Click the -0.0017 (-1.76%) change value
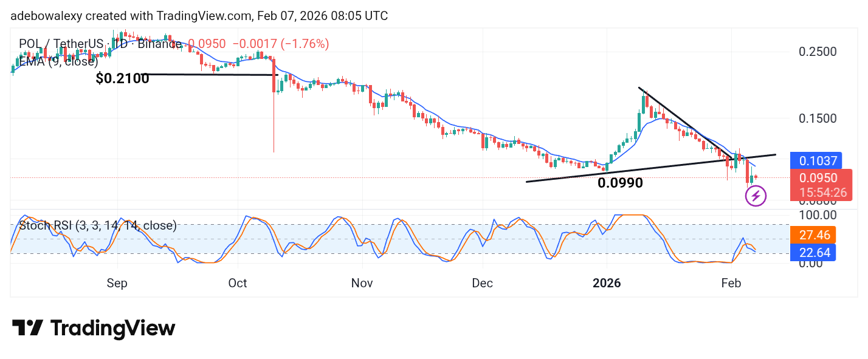The height and width of the screenshot is (359, 868). (281, 44)
